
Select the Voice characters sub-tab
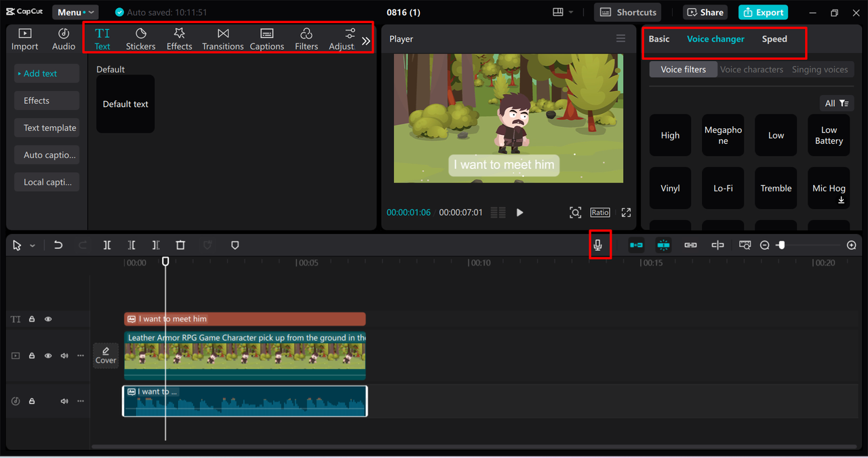[751, 69]
